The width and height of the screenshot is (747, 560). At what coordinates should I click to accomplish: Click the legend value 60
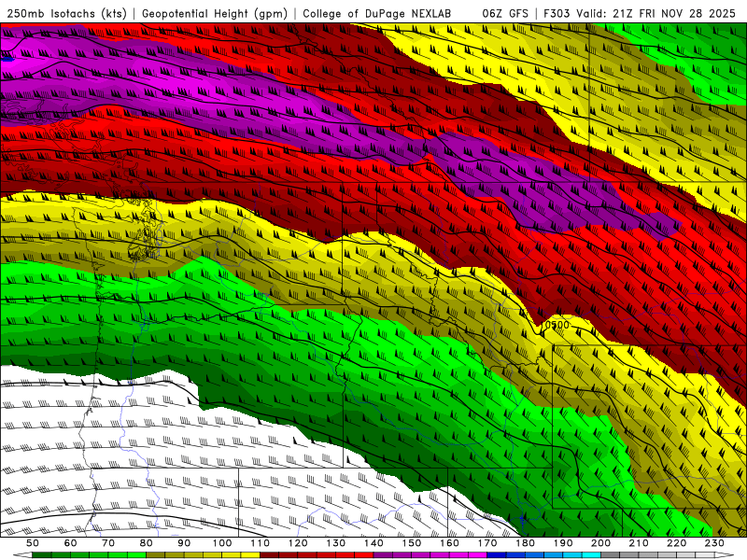[x=70, y=543]
